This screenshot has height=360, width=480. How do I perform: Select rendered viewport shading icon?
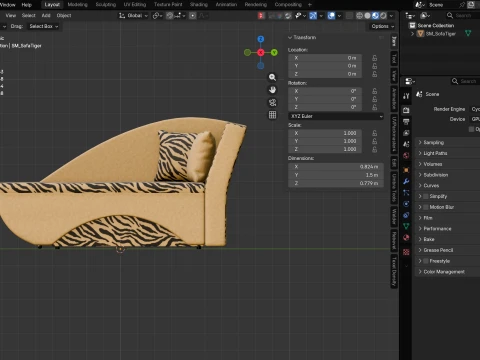383,16
